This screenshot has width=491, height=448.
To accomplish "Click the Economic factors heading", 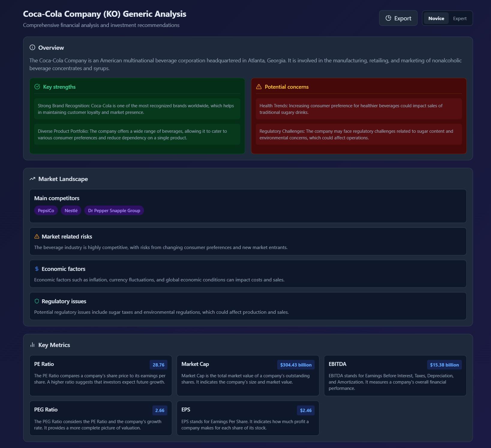I will pyautogui.click(x=63, y=269).
